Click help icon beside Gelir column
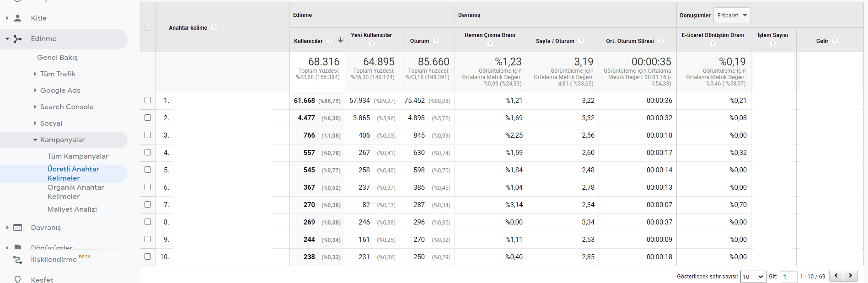 (x=835, y=41)
